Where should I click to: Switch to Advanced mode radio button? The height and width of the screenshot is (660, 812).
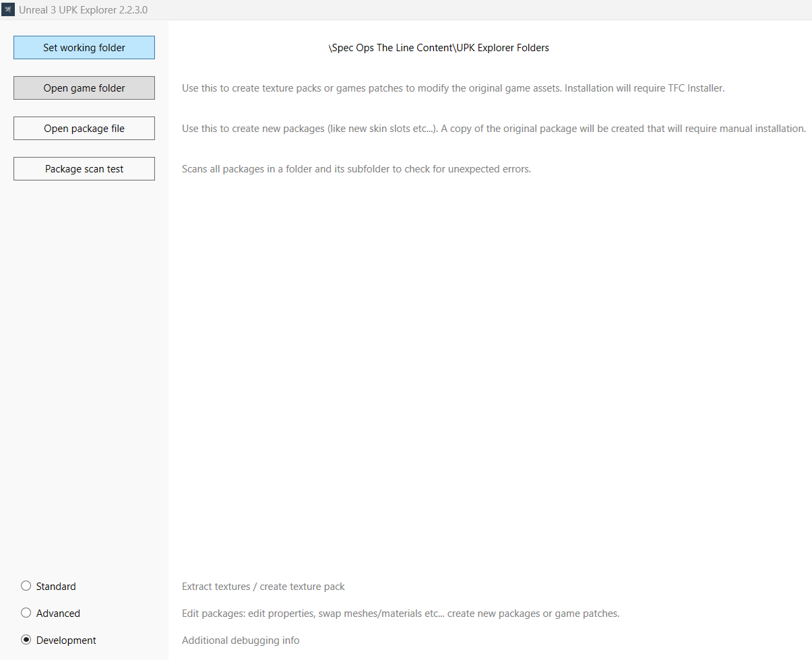click(x=26, y=613)
